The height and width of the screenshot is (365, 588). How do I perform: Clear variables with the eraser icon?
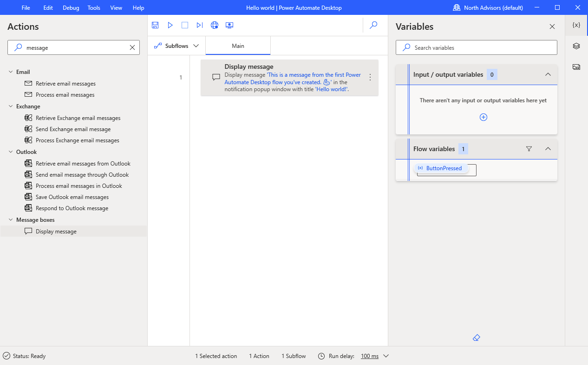(x=476, y=338)
